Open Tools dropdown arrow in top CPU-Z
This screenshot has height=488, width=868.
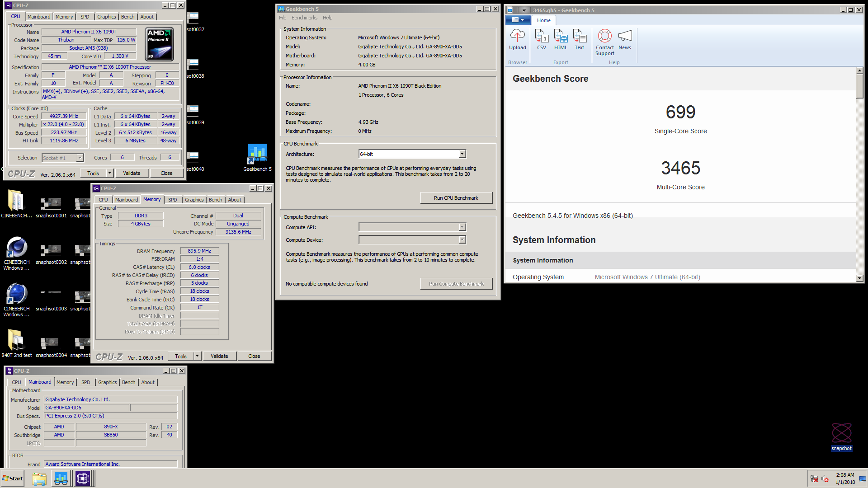(x=109, y=173)
